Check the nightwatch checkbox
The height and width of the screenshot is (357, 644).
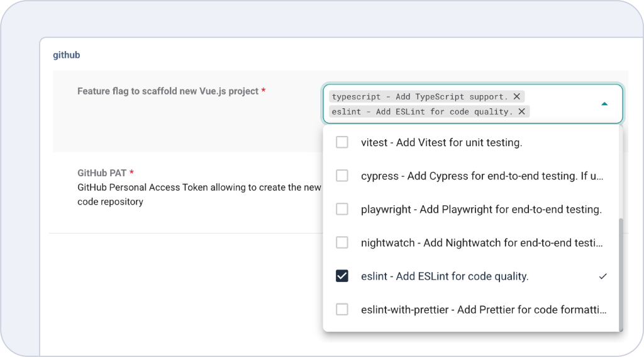341,242
